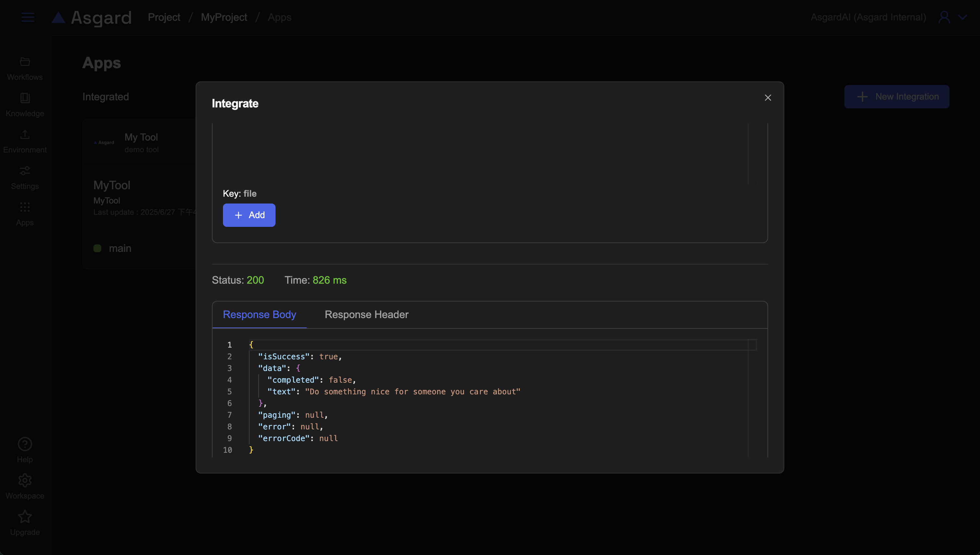The image size is (980, 555).
Task: Open Knowledge from the sidebar
Action: coord(25,105)
